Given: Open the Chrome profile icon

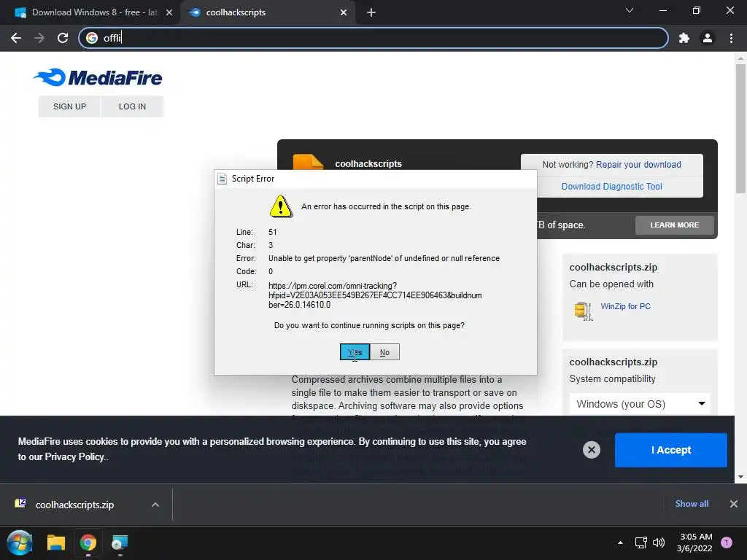Looking at the screenshot, I should tap(708, 38).
